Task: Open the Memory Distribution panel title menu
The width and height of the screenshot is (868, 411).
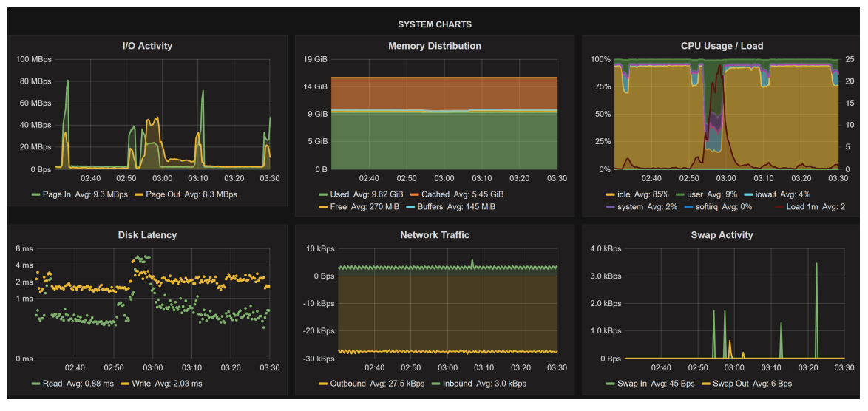Action: tap(434, 46)
